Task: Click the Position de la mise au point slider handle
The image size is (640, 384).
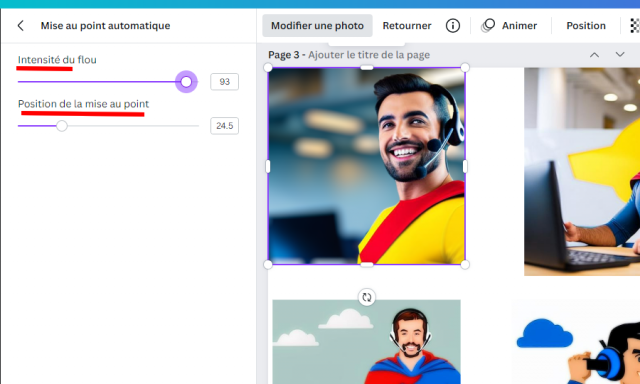Action: coord(62,126)
